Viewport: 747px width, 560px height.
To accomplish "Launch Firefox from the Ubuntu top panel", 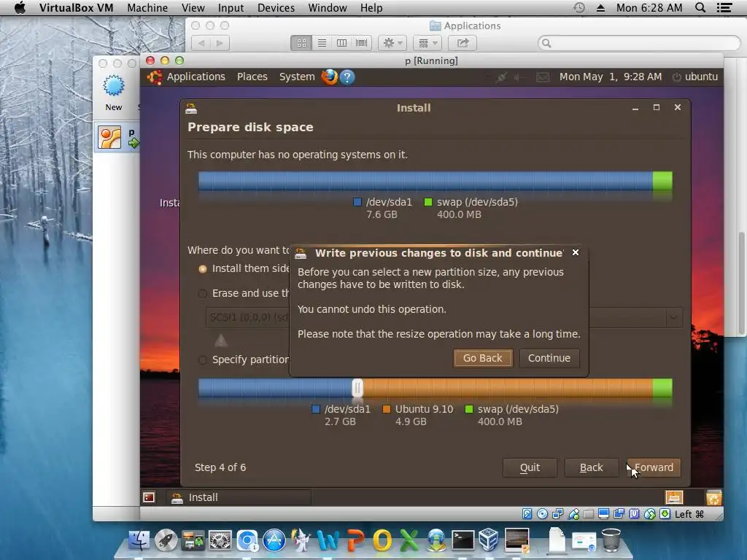I will pos(329,77).
